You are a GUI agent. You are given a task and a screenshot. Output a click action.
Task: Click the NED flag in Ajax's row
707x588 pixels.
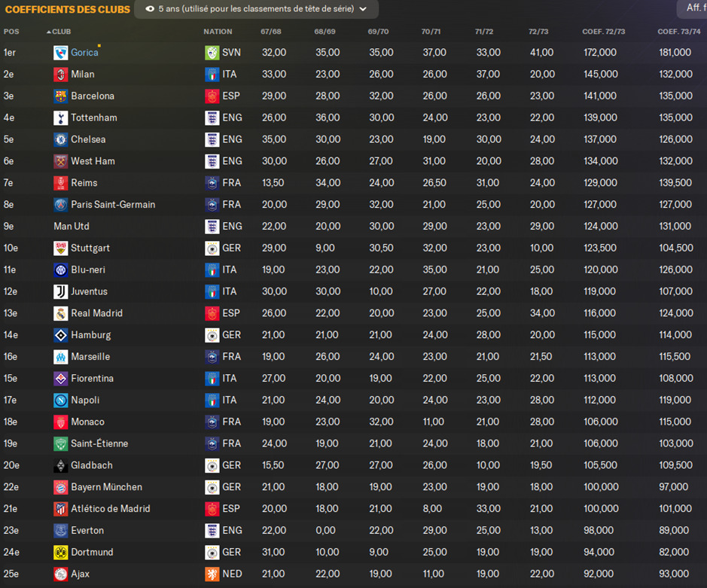tap(212, 574)
